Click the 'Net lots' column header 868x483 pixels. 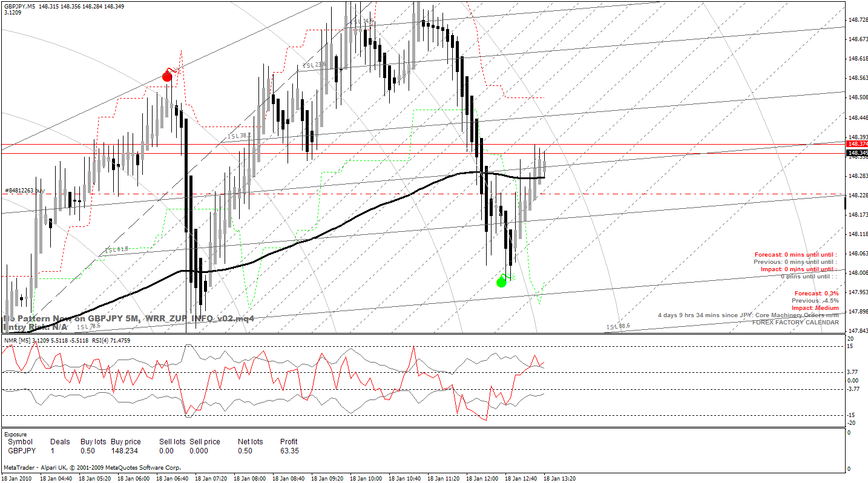[x=249, y=442]
